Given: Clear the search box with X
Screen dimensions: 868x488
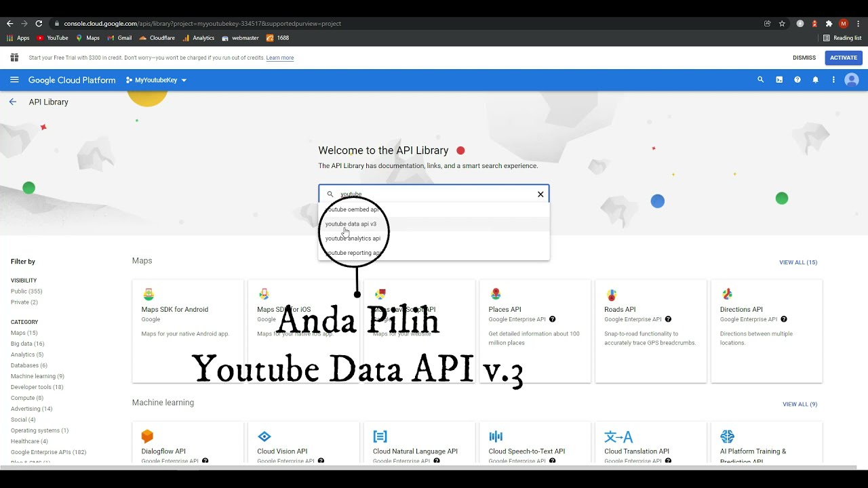Looking at the screenshot, I should click(x=540, y=195).
